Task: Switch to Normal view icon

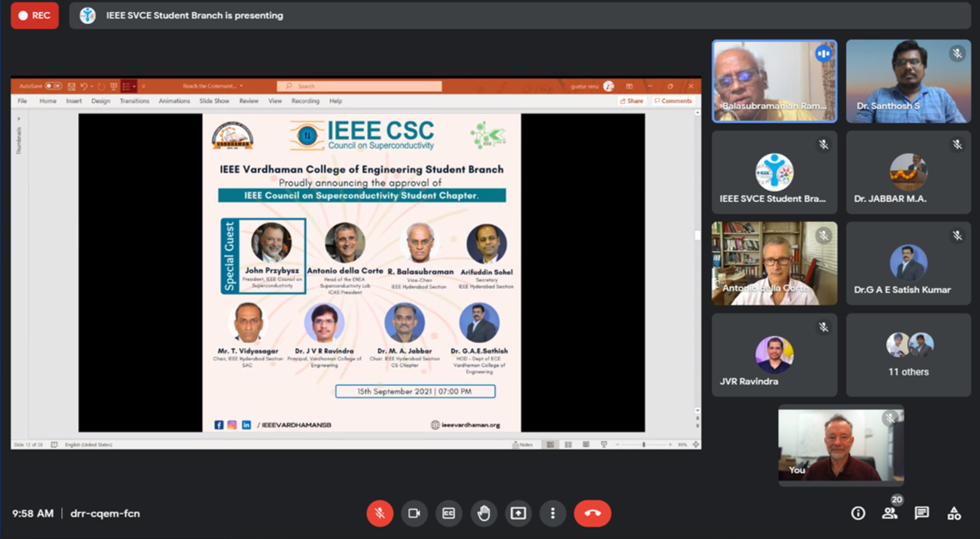Action: [x=551, y=444]
